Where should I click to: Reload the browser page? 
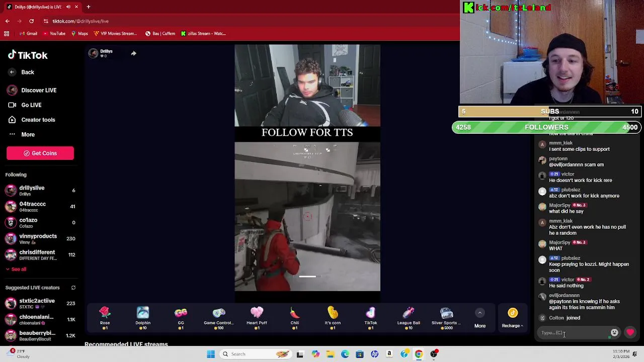pos(31,21)
